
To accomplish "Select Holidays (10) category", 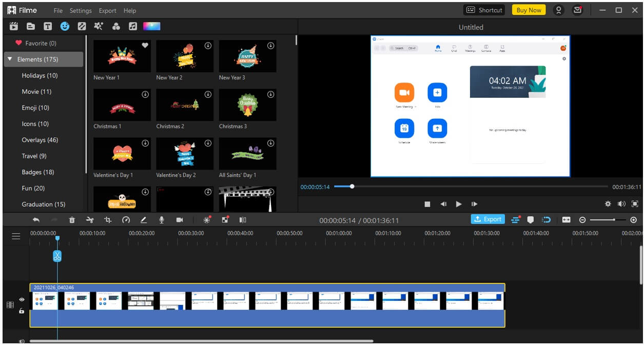I will coord(40,75).
